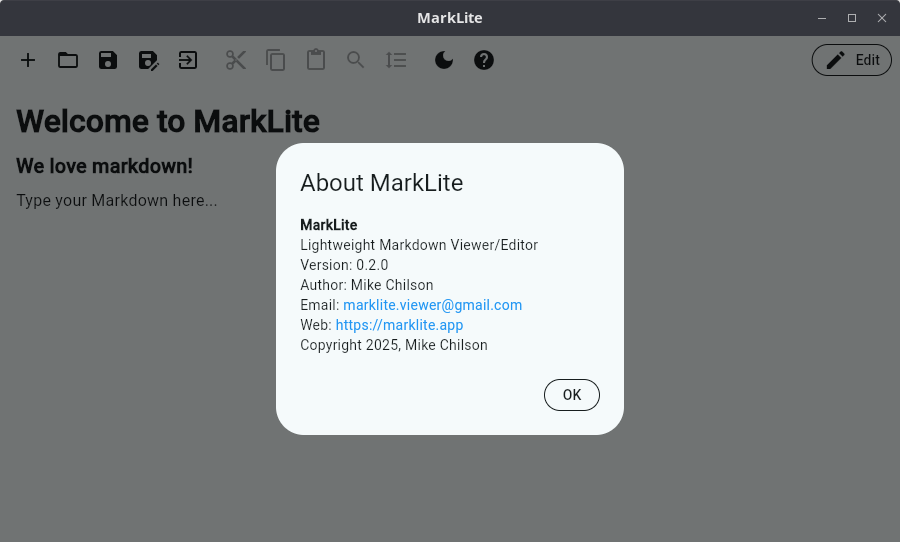
Task: Click the arrow-in-box exit icon
Action: pyautogui.click(x=188, y=60)
